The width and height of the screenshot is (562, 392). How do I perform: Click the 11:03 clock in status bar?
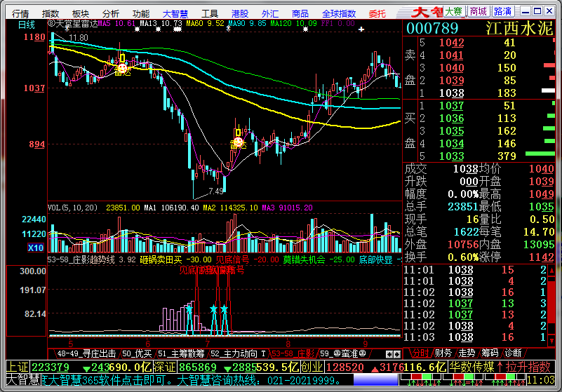pyautogui.click(x=541, y=380)
